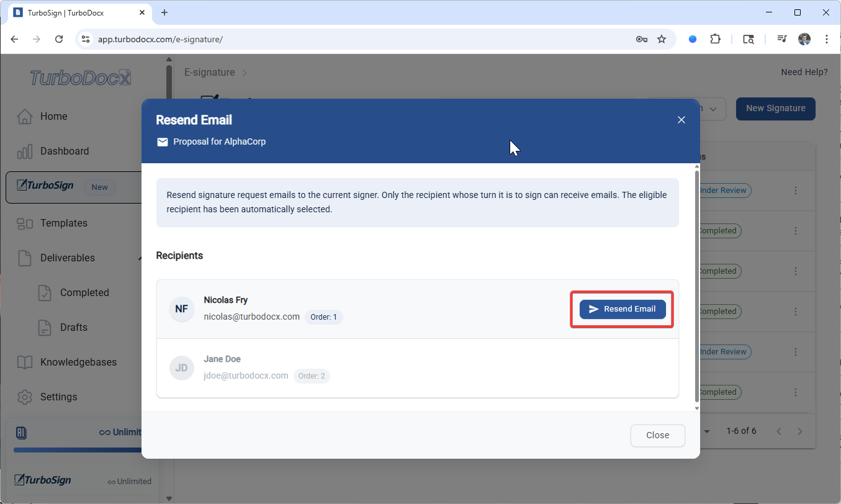Screen dimensions: 841x504
Task: Click the Home house icon in sidebar
Action: point(25,116)
